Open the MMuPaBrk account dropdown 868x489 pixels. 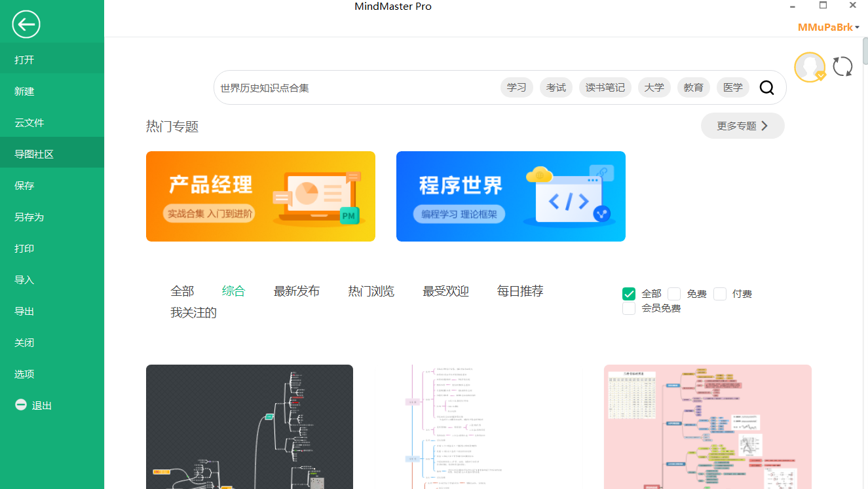coord(829,27)
